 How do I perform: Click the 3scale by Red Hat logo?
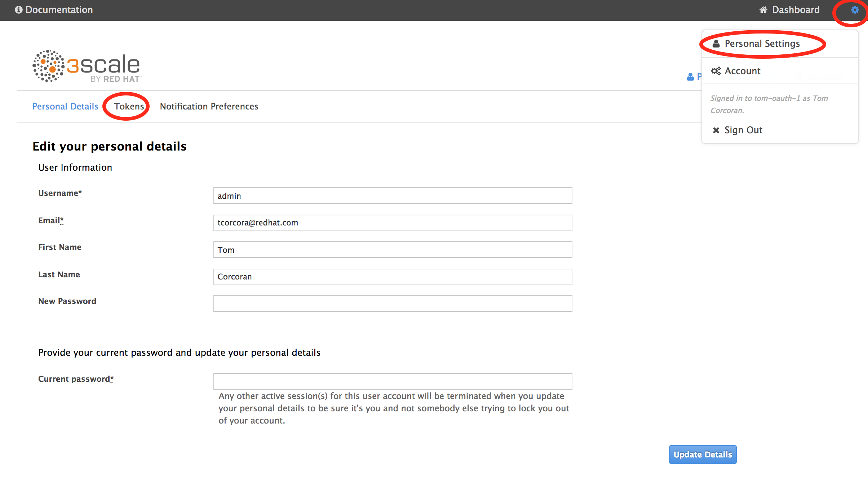click(87, 66)
